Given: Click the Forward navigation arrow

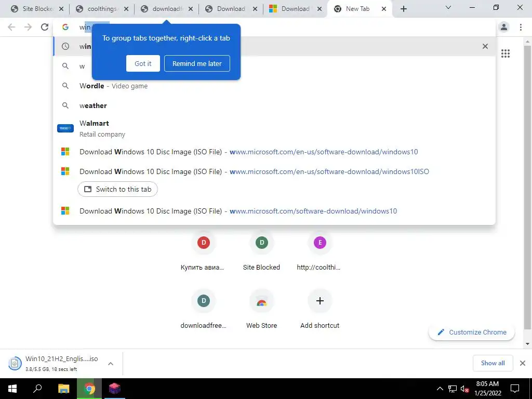Looking at the screenshot, I should [28, 27].
